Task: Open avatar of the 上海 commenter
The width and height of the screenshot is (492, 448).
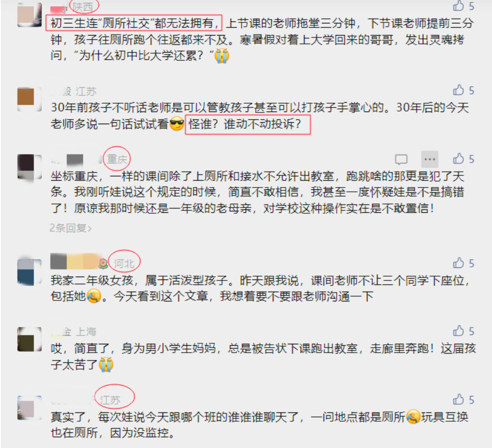Action: point(30,339)
